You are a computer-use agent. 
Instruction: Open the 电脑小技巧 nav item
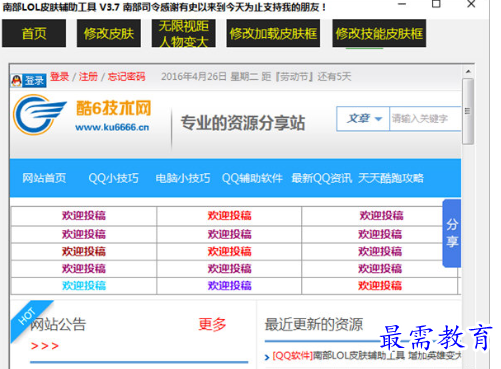(183, 178)
